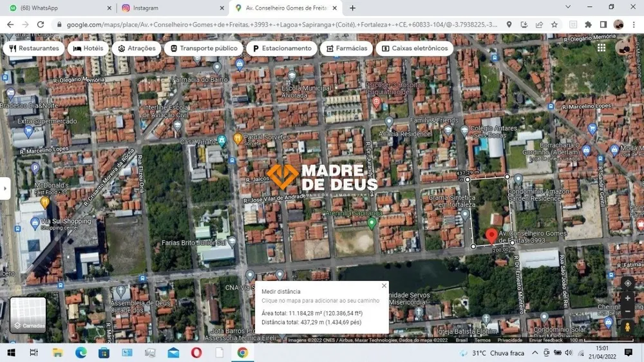Click the Casa Viriato marker
644x362 pixels.
(x=222, y=141)
